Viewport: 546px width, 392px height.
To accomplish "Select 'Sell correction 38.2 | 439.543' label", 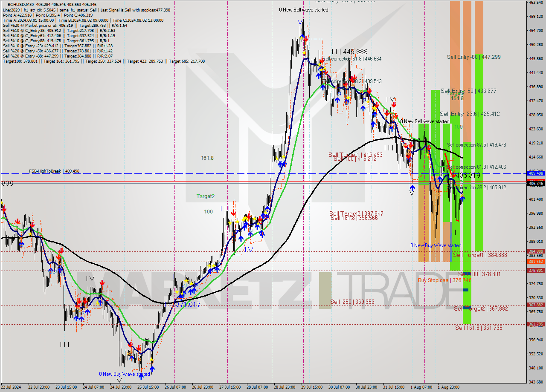I will pos(352,81).
